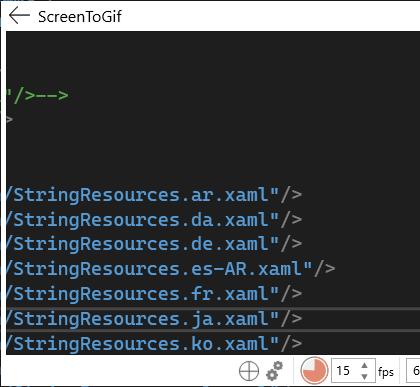Image resolution: width=420 pixels, height=387 pixels.
Task: Click the StringResources.fr.xaml code line
Action: 154,294
